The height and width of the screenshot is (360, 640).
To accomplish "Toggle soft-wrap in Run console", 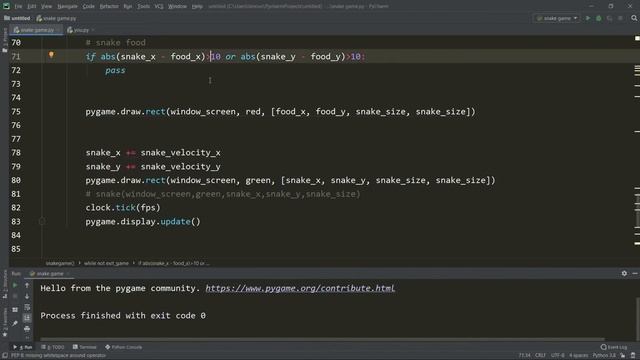I will tap(27, 307).
